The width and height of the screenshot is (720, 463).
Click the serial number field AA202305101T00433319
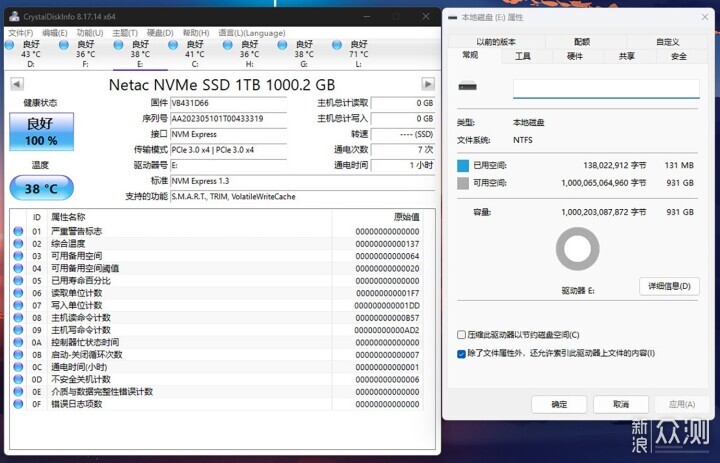228,119
